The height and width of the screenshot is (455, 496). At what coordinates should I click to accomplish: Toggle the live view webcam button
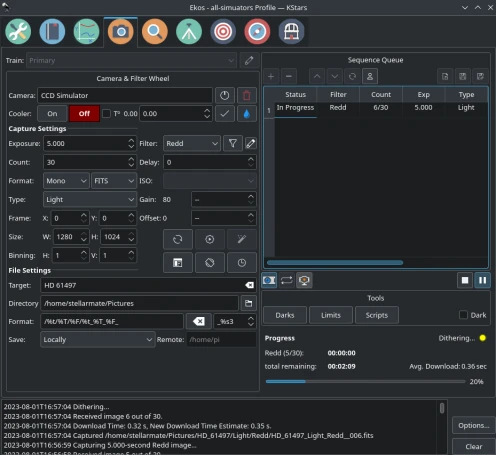tap(304, 280)
